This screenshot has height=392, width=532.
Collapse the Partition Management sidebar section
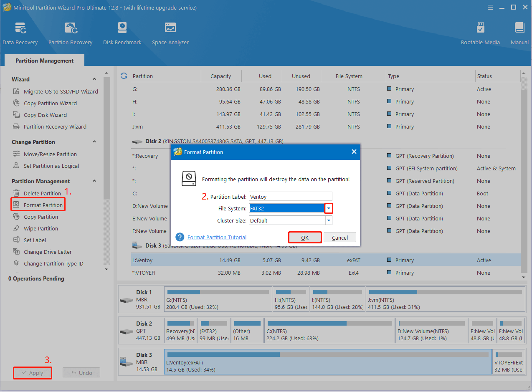[x=94, y=181]
